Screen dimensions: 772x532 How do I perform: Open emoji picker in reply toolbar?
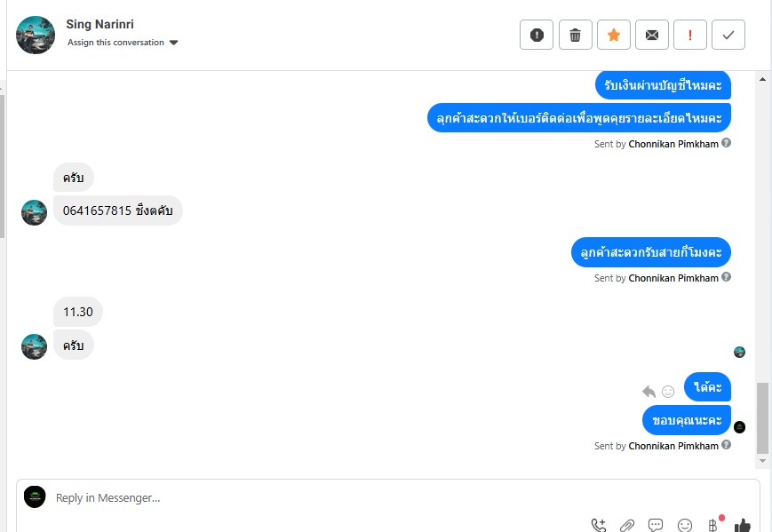click(684, 526)
